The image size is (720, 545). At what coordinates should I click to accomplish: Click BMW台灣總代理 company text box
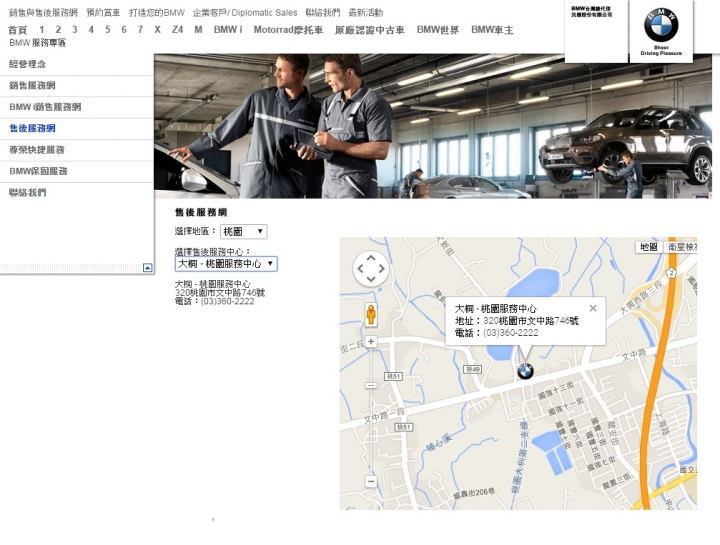click(x=591, y=11)
